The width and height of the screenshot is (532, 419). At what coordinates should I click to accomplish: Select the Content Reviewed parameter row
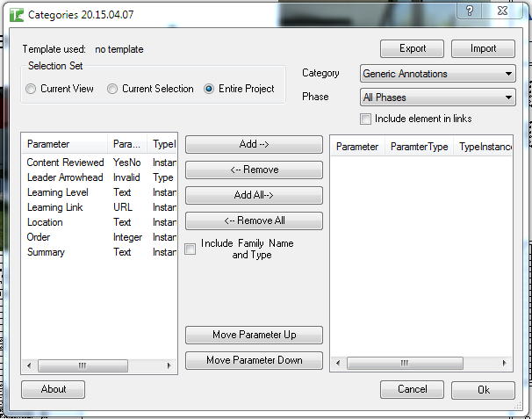(99, 163)
